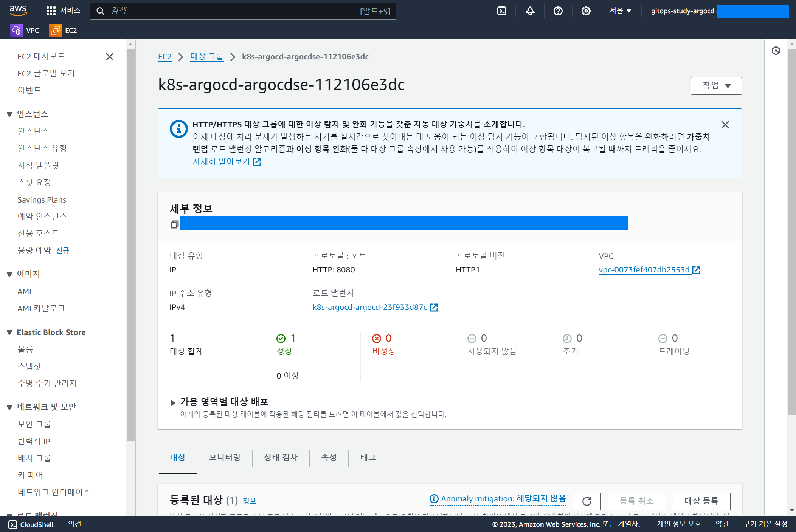Copy the target group ARN icon
This screenshot has width=796, height=532.
coord(174,224)
